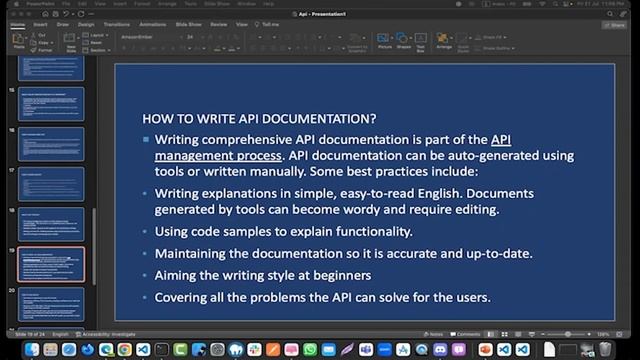Click the search magnifier in title bar
The image size is (640, 360).
coord(610,14)
